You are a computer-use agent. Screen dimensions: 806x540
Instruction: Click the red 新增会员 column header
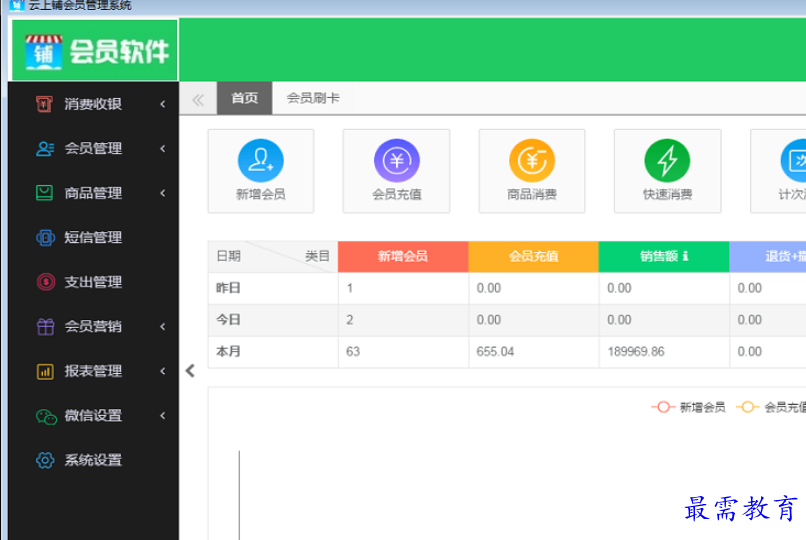[403, 256]
